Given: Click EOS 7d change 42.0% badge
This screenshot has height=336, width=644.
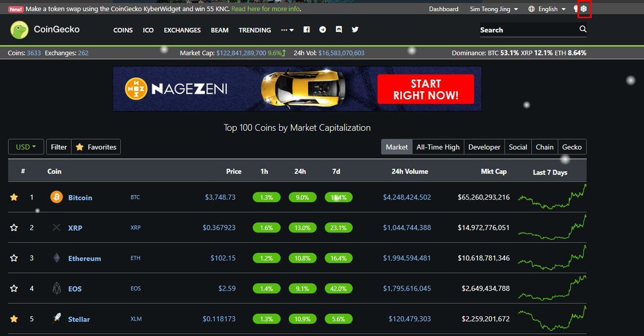Looking at the screenshot, I should 339,288.
